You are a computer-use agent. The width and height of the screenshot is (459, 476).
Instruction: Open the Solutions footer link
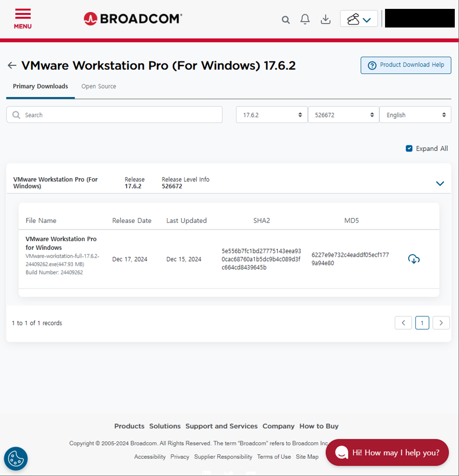click(165, 426)
